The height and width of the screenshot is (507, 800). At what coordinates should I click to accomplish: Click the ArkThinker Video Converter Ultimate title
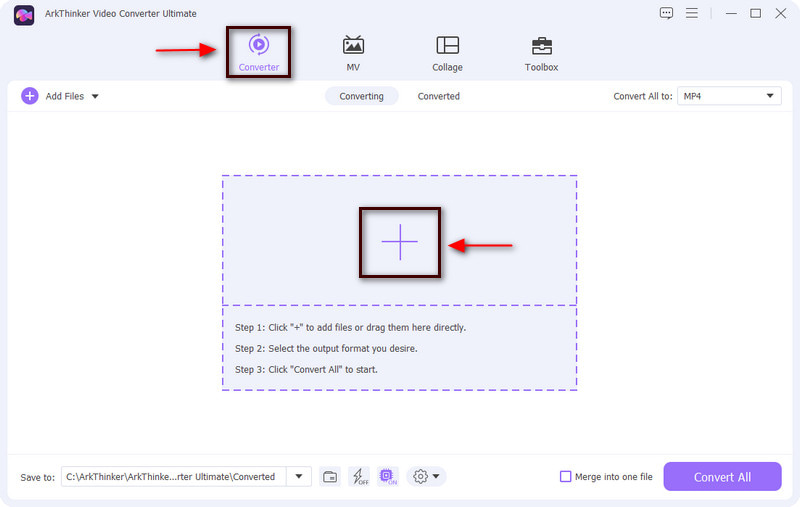pyautogui.click(x=120, y=14)
